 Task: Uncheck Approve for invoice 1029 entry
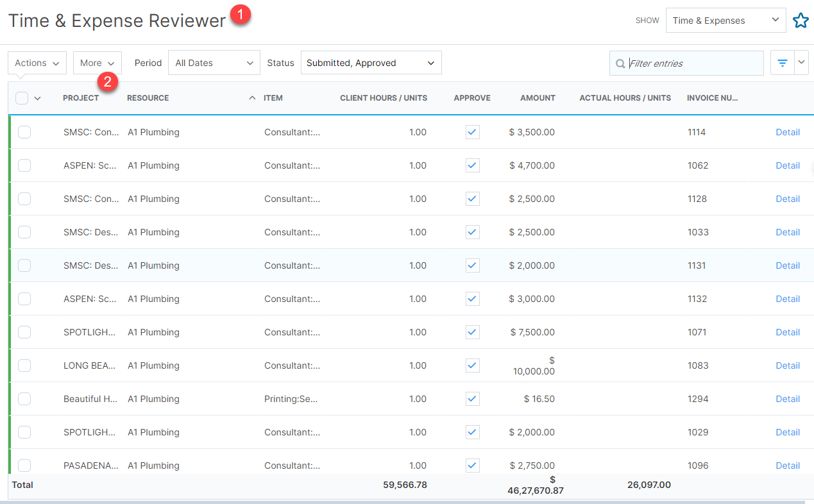[473, 432]
